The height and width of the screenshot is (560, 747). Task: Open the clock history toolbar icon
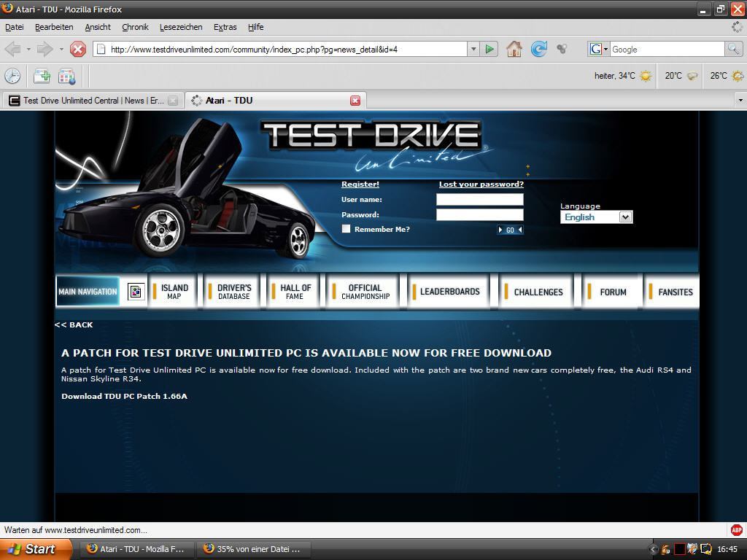pos(12,76)
